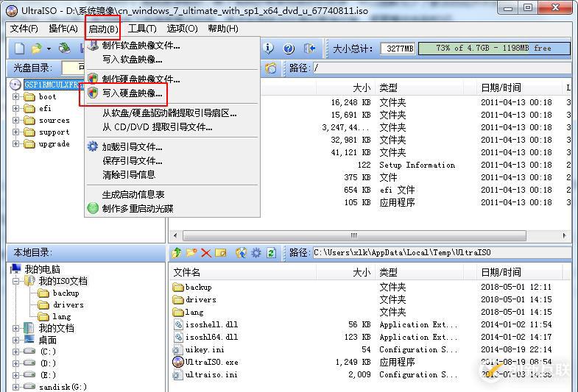Select 制作硬盘映像文件... menu entry
The width and height of the screenshot is (578, 392).
[172, 79]
